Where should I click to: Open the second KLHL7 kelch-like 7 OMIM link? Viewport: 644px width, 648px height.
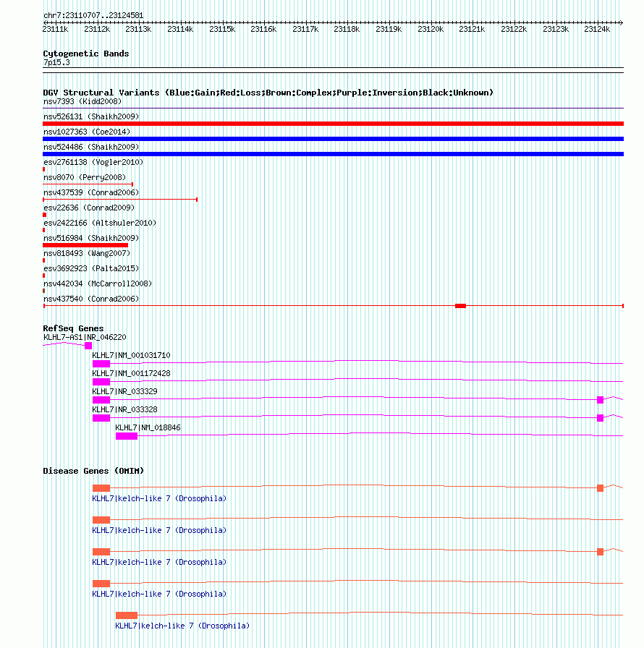coord(159,531)
